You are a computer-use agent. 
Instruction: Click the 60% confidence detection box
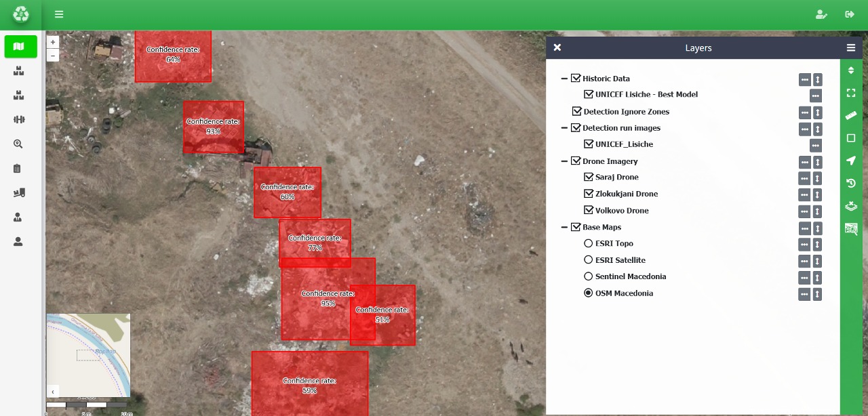(x=288, y=192)
